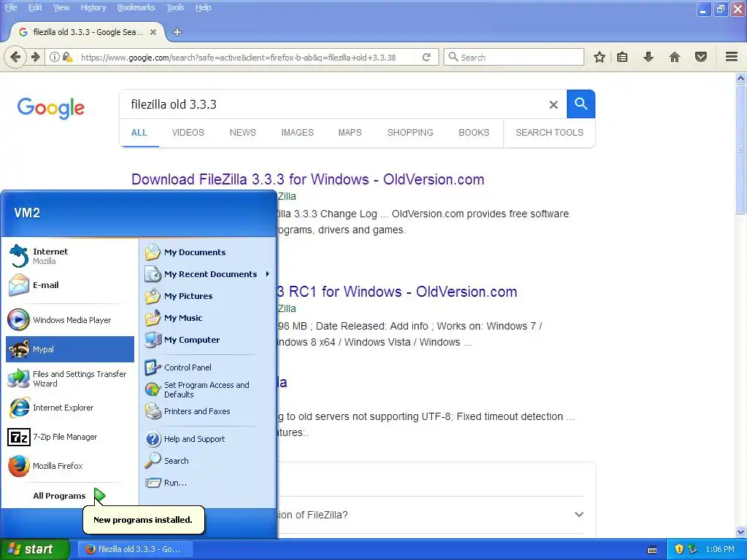Switch to Google NEWS tab
Screen dimensions: 747x560
tap(242, 133)
